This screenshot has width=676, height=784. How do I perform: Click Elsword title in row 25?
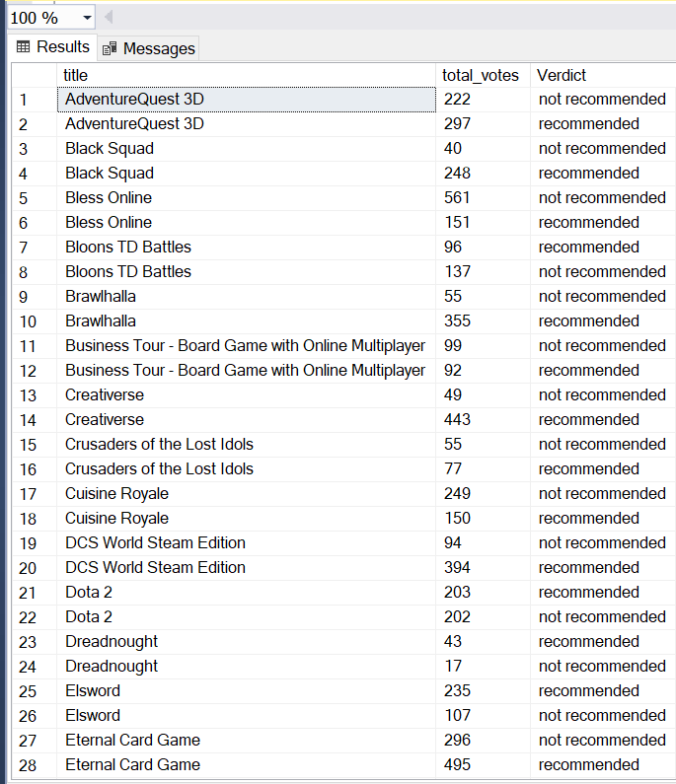click(246, 691)
